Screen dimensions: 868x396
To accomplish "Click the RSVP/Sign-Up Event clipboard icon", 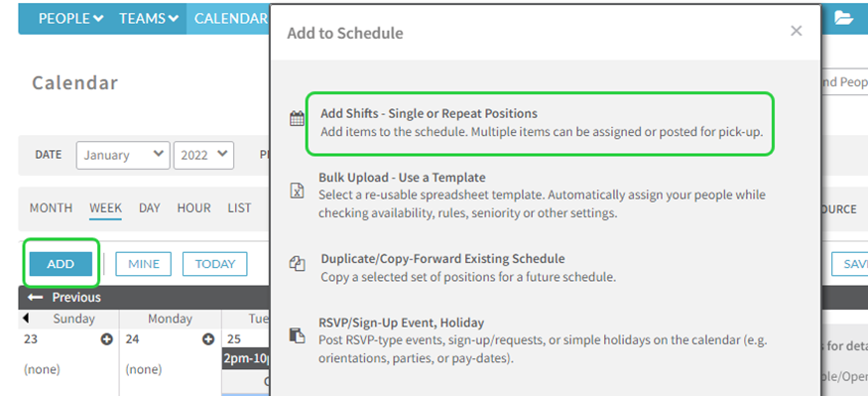I will pyautogui.click(x=298, y=335).
